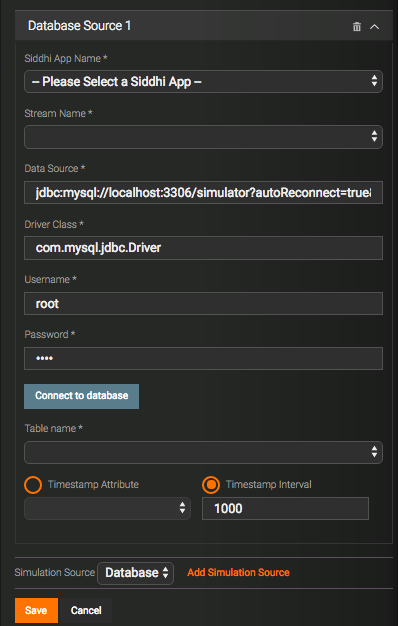Click the Simulation Source label
This screenshot has width=398, height=626.
[x=55, y=573]
